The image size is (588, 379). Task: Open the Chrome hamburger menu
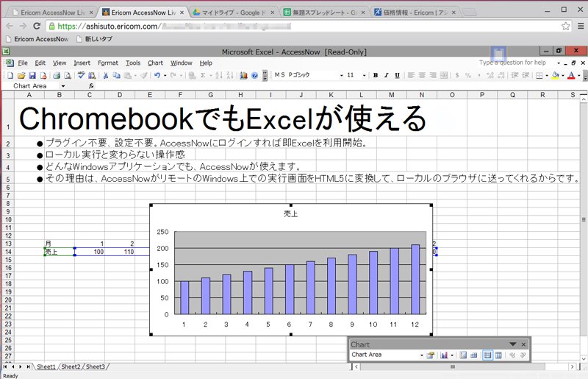(x=581, y=26)
